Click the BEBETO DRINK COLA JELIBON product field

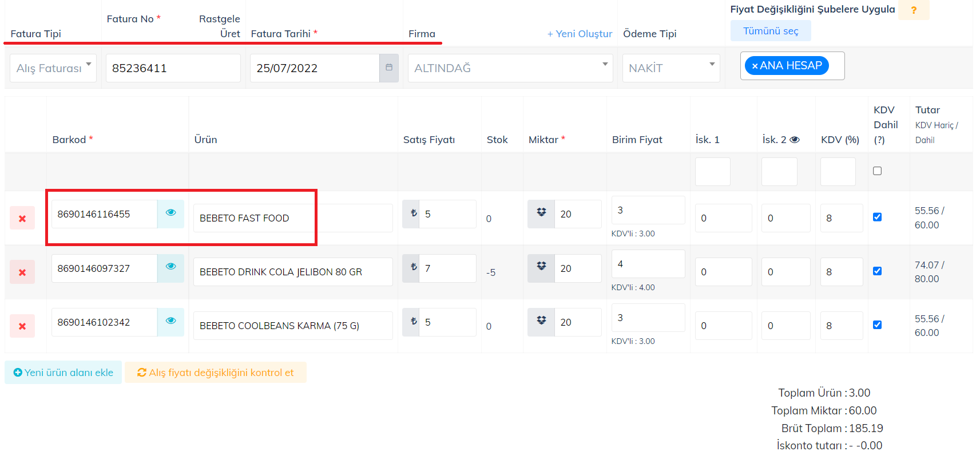[293, 272]
